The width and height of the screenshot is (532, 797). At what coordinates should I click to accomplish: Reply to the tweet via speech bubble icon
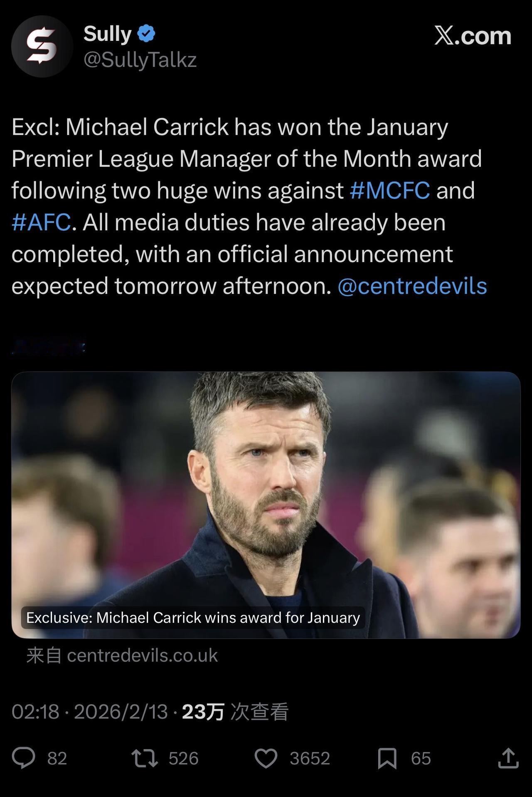[23, 758]
